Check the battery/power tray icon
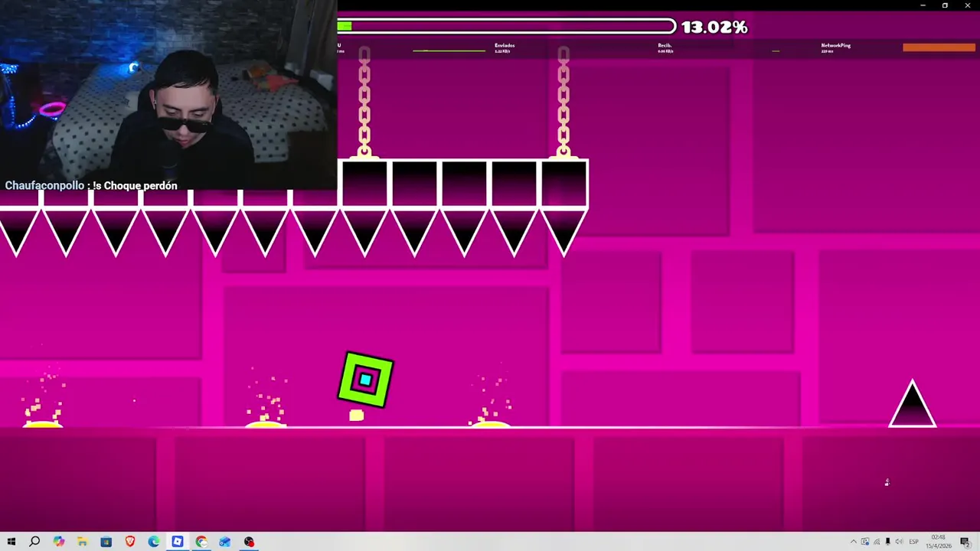This screenshot has width=980, height=551. pos(887,542)
